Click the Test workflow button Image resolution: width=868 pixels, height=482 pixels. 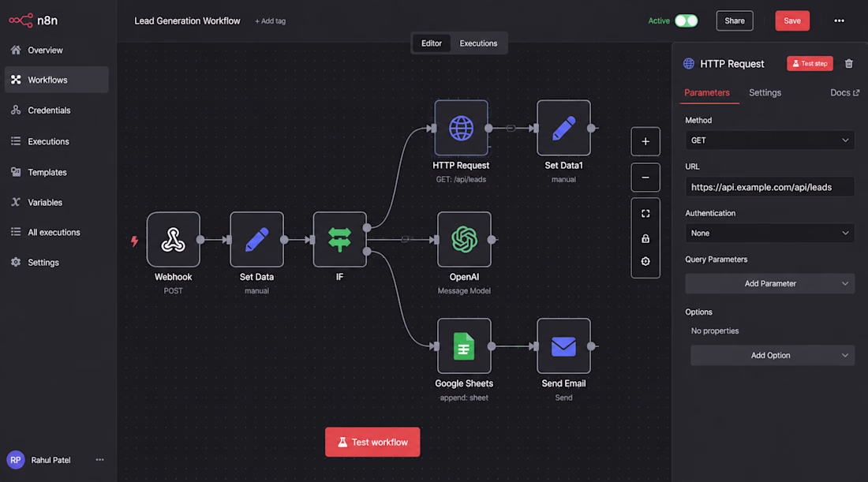tap(372, 442)
